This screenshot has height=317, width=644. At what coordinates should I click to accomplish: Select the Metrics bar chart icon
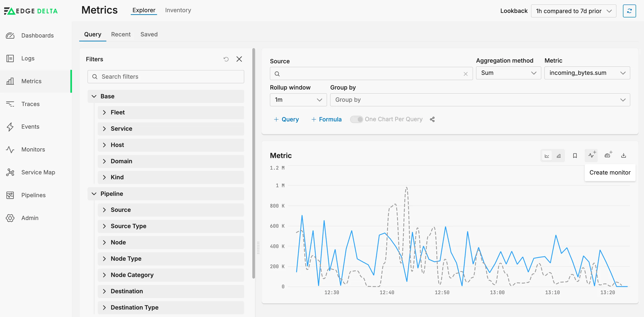point(10,81)
